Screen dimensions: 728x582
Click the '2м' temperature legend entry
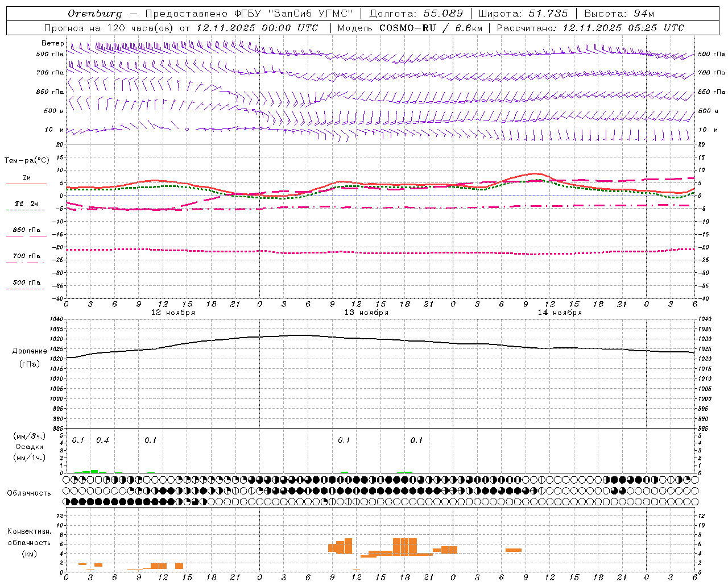click(x=27, y=178)
